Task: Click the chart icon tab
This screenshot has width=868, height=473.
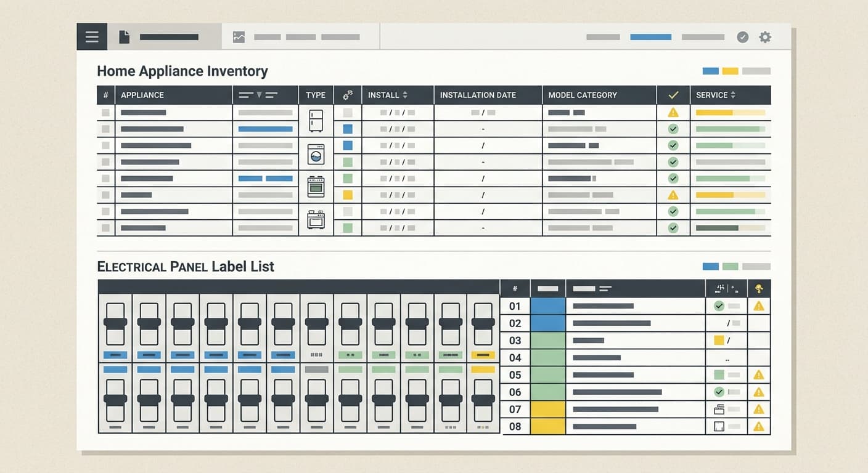Action: point(239,37)
